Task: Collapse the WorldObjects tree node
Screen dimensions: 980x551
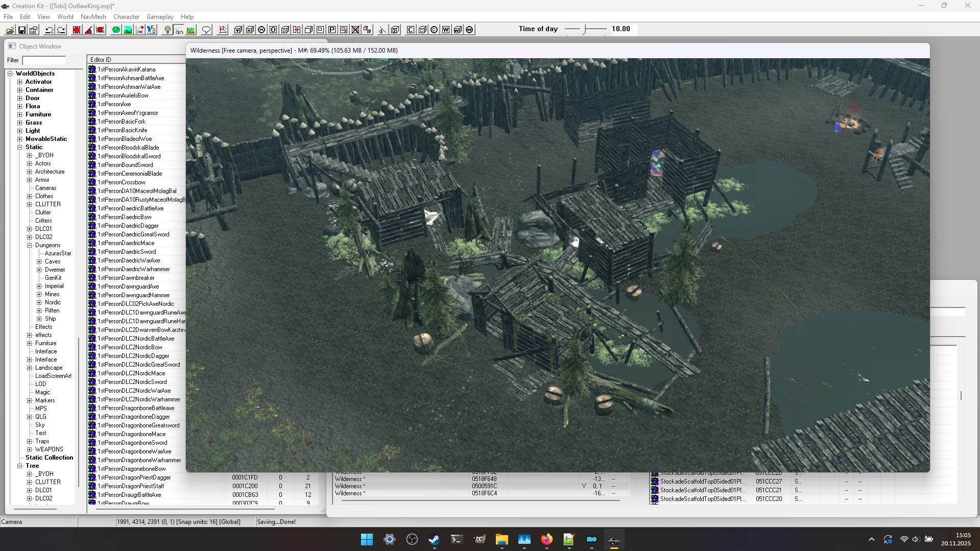Action: pos(10,74)
